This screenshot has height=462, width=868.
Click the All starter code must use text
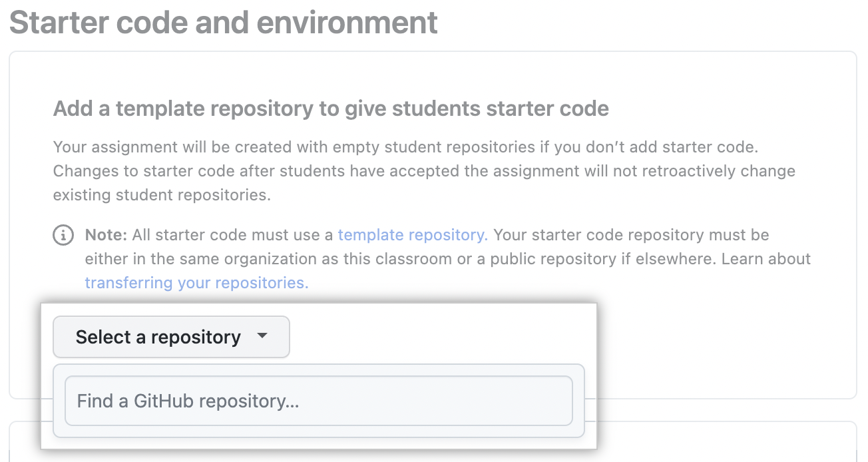coord(233,235)
